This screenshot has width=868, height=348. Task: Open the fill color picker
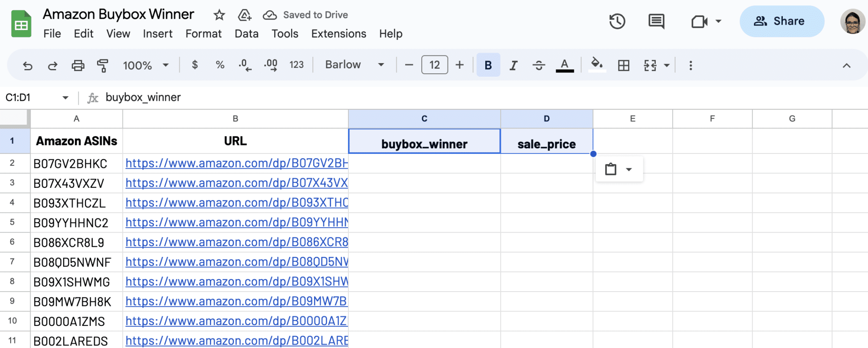[597, 65]
